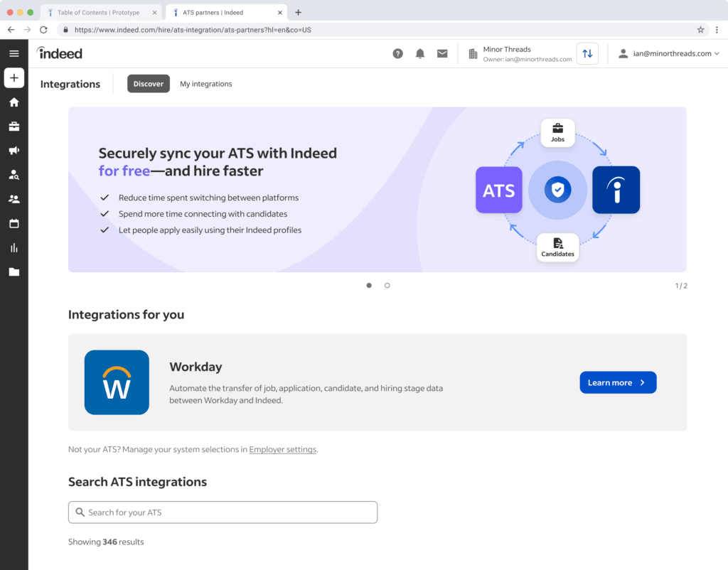Select first carousel slide dot
This screenshot has height=570, width=728.
[369, 286]
